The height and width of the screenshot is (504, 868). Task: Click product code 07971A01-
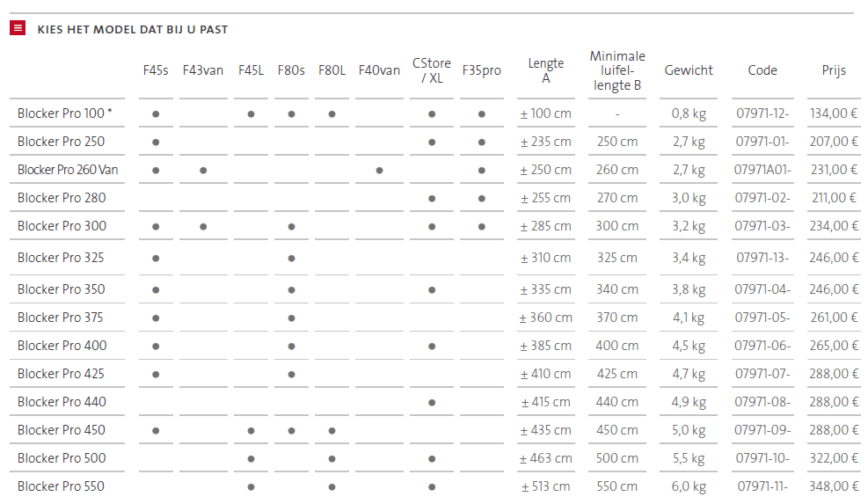[x=762, y=170]
